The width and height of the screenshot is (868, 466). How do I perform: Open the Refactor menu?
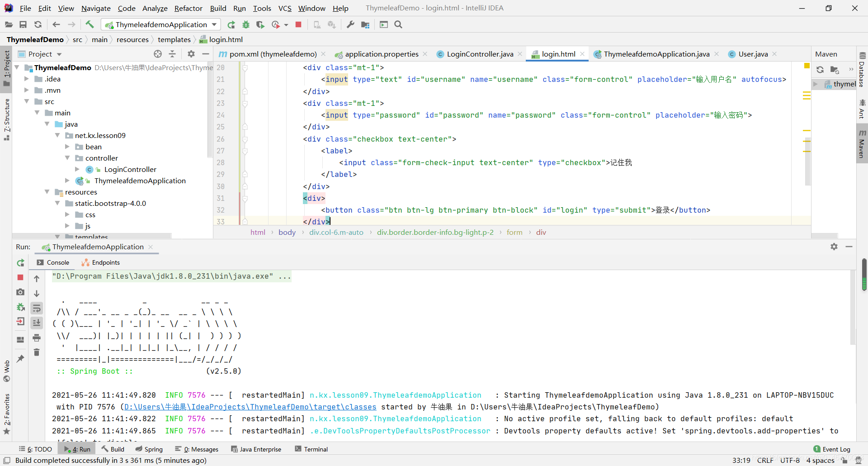point(188,8)
